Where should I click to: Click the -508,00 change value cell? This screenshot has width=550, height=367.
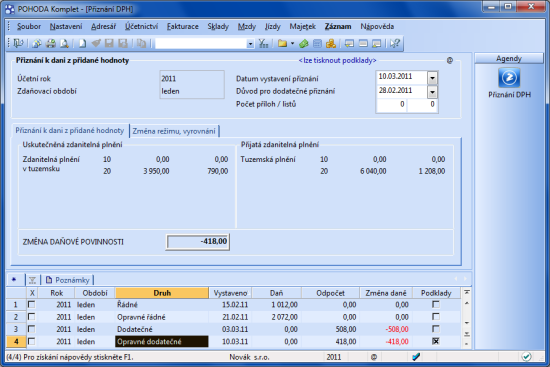point(386,329)
